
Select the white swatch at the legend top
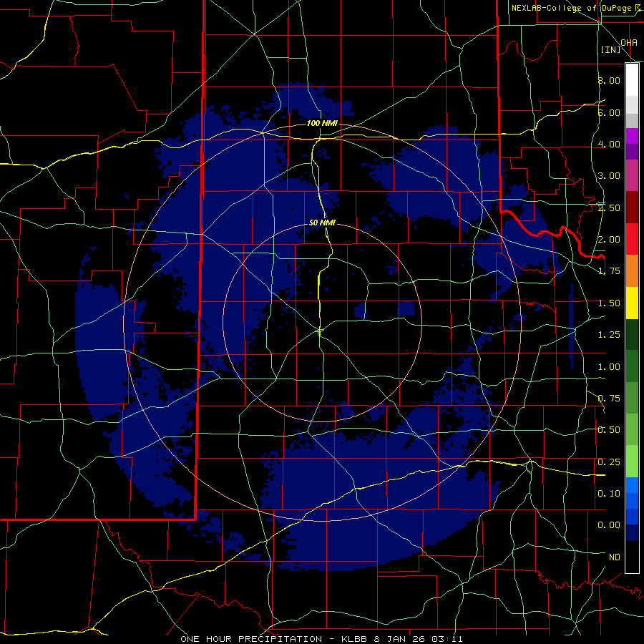pos(632,79)
